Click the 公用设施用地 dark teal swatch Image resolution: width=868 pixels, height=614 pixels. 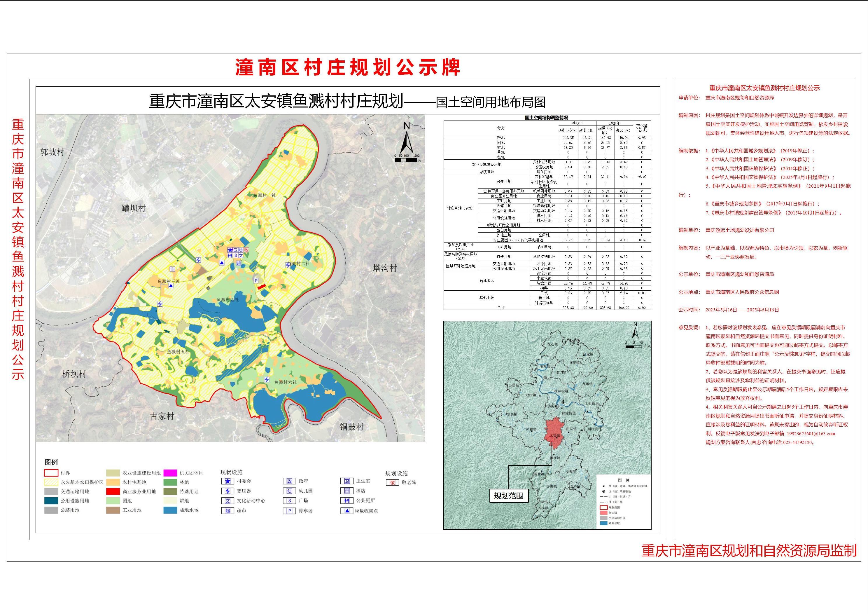point(51,500)
